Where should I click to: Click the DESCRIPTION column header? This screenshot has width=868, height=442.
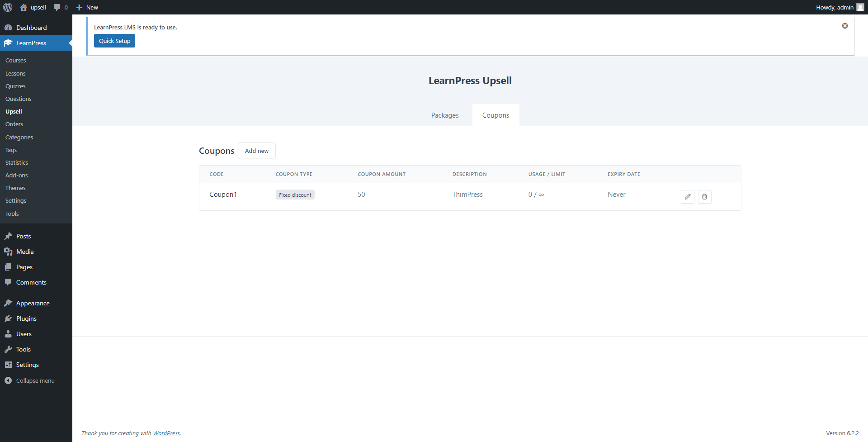click(470, 174)
